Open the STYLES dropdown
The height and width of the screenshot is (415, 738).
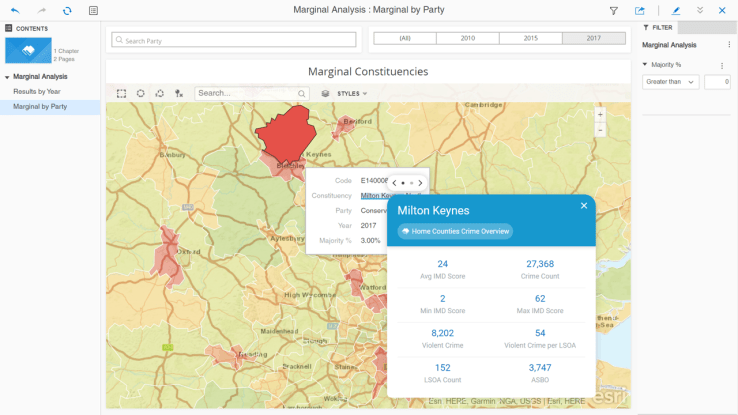(352, 94)
